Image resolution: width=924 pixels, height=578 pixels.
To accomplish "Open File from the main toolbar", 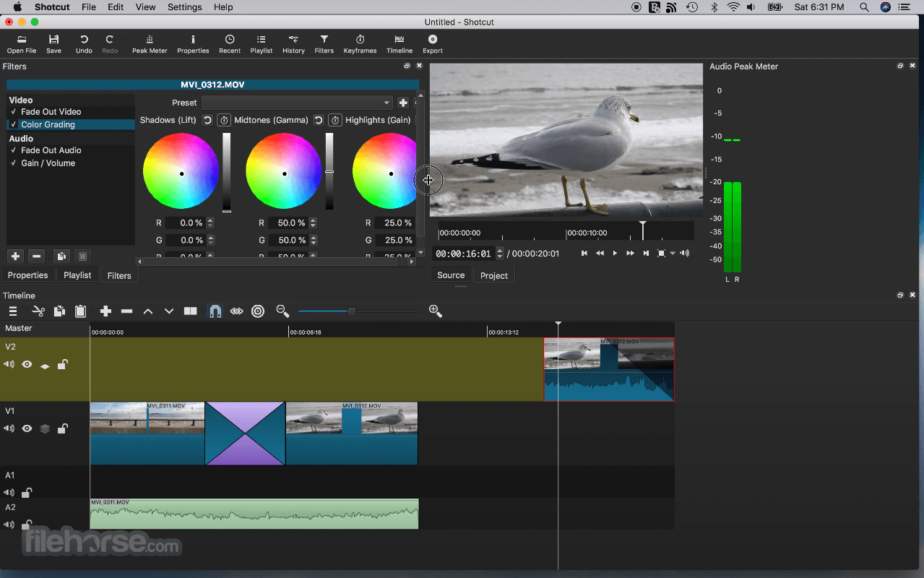I will 22,44.
